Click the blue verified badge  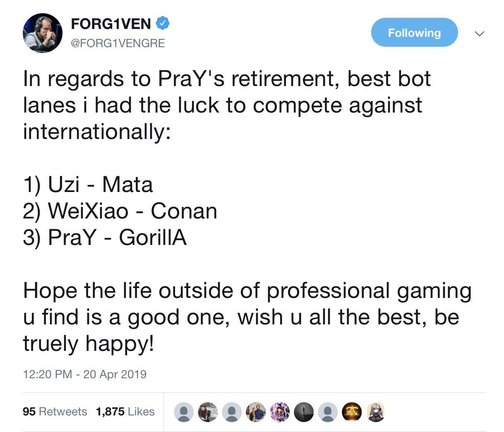click(162, 23)
